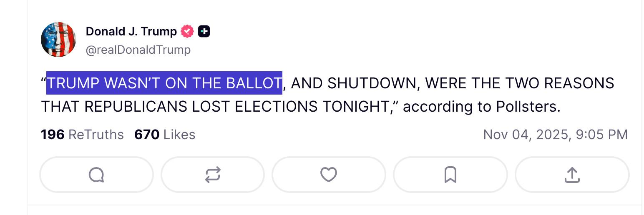Image resolution: width=644 pixels, height=215 pixels.
Task: Click the black plus badge beside the name
Action: [204, 31]
